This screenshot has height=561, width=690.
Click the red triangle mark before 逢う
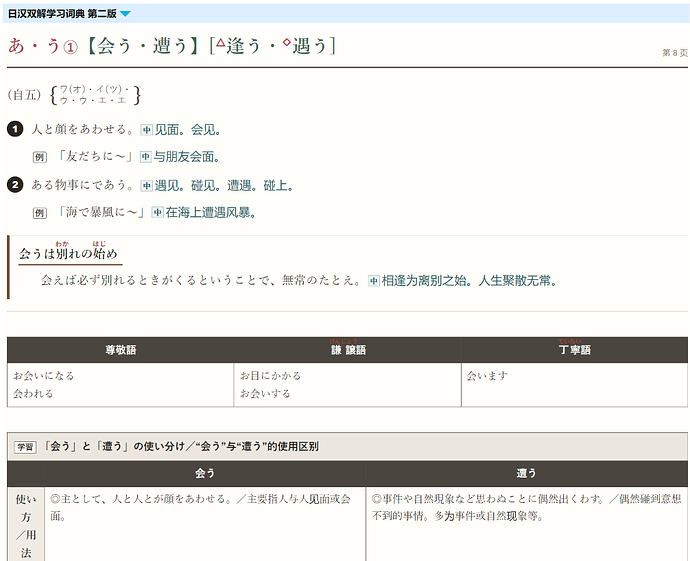220,43
